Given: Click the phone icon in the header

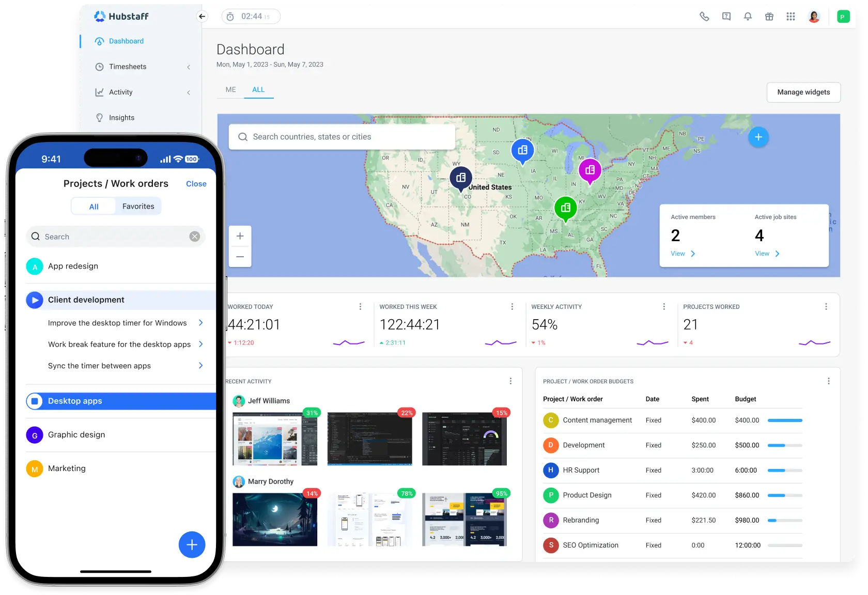Looking at the screenshot, I should pos(704,16).
